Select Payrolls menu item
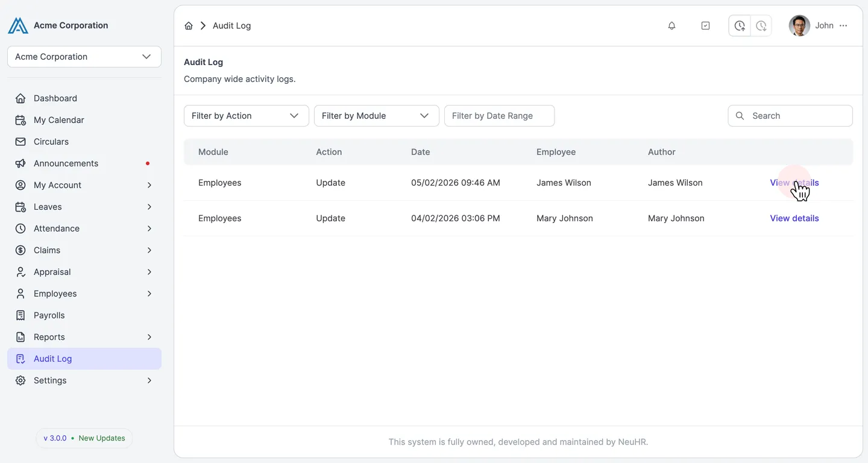This screenshot has width=868, height=463. tap(84, 315)
